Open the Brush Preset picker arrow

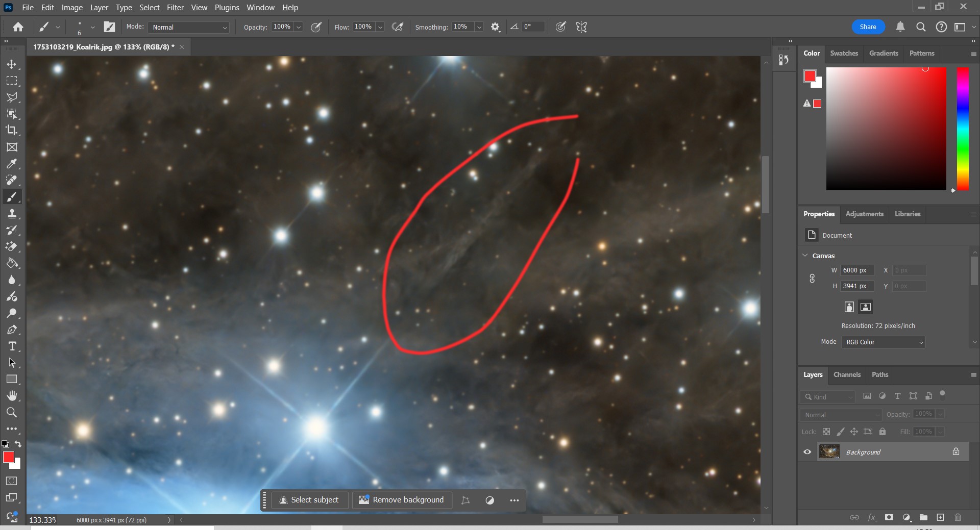92,27
